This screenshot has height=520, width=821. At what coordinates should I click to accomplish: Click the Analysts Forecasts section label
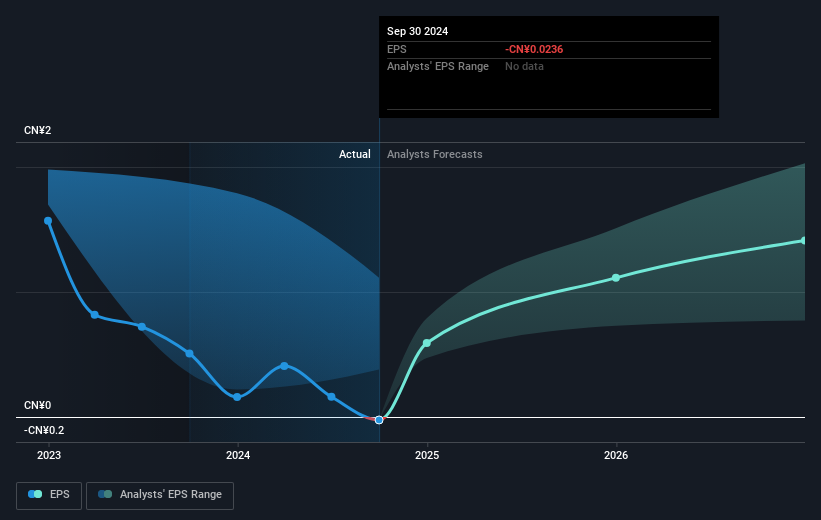(435, 154)
